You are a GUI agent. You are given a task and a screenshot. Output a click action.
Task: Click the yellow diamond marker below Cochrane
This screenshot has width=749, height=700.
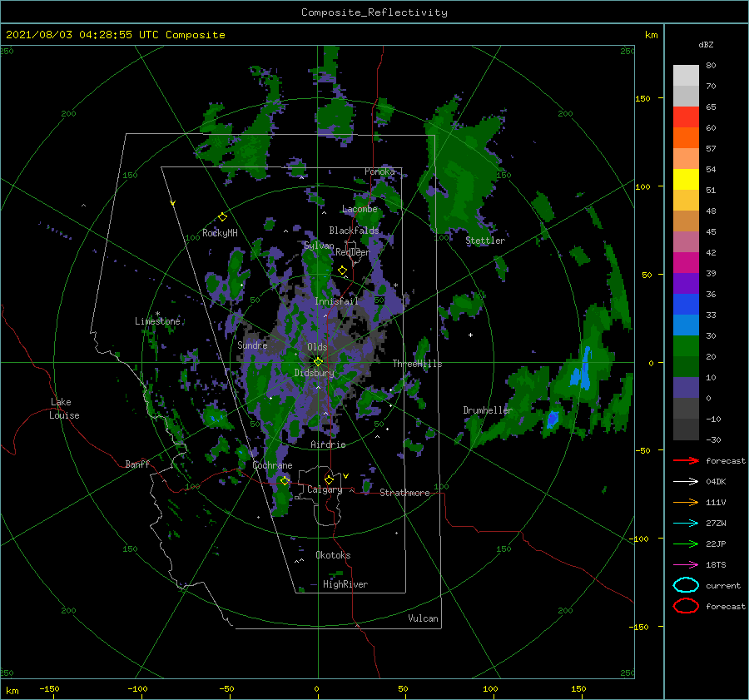(x=285, y=481)
